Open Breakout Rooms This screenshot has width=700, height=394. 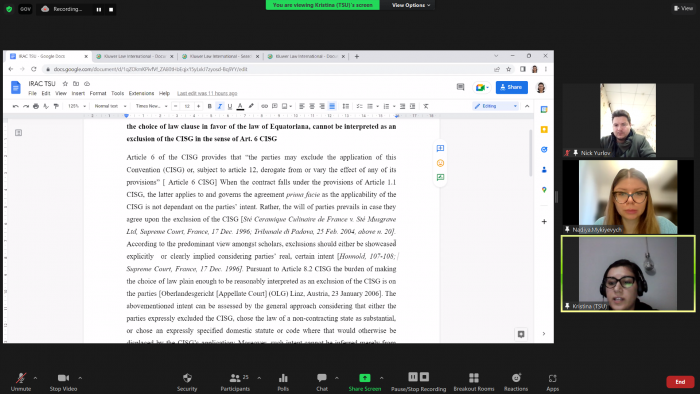click(474, 382)
